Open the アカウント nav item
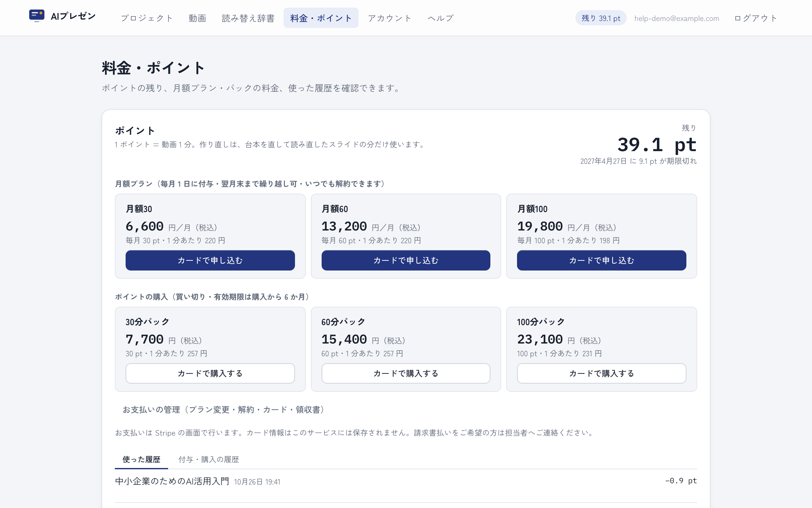 pos(390,18)
